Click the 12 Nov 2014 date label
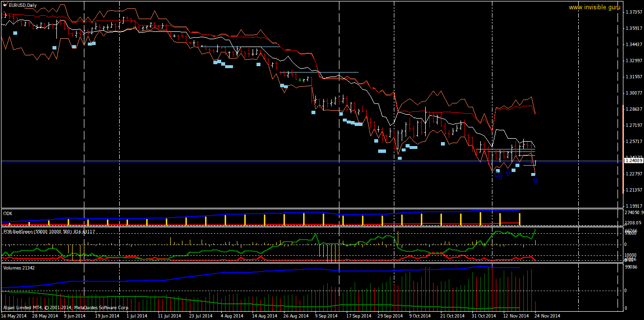 click(x=516, y=316)
